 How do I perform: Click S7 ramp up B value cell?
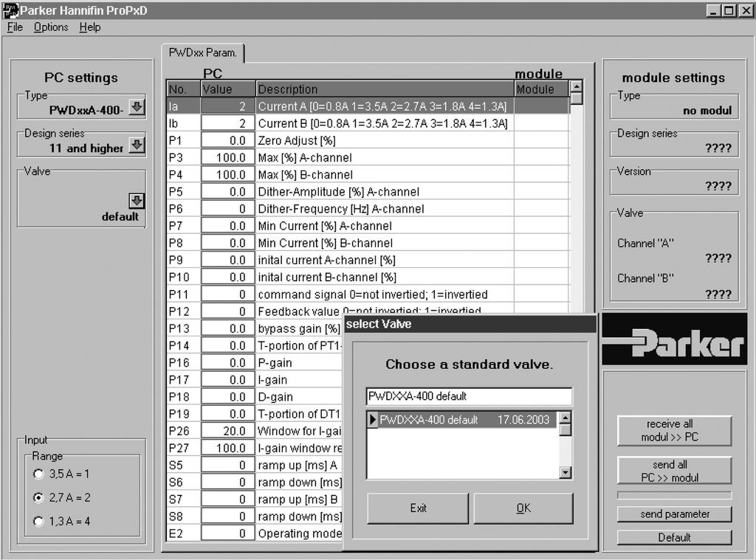click(227, 499)
